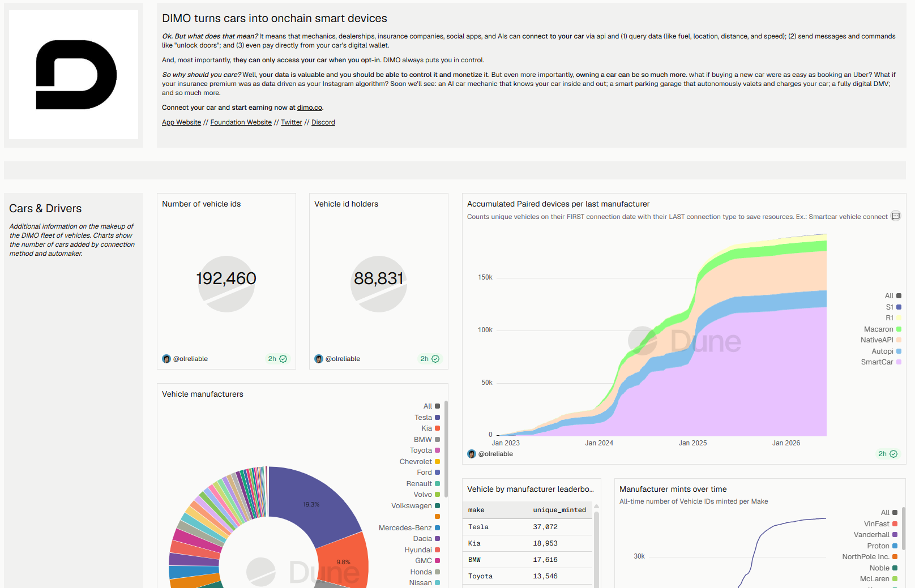Toggle NorthPole Inc. in Manufacturer mints legend
915x588 pixels.
click(870, 557)
